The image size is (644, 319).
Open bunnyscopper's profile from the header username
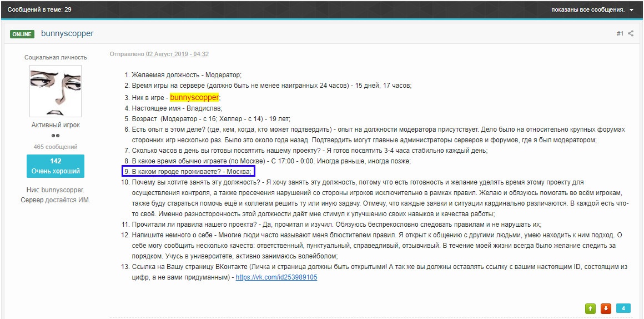[x=67, y=33]
